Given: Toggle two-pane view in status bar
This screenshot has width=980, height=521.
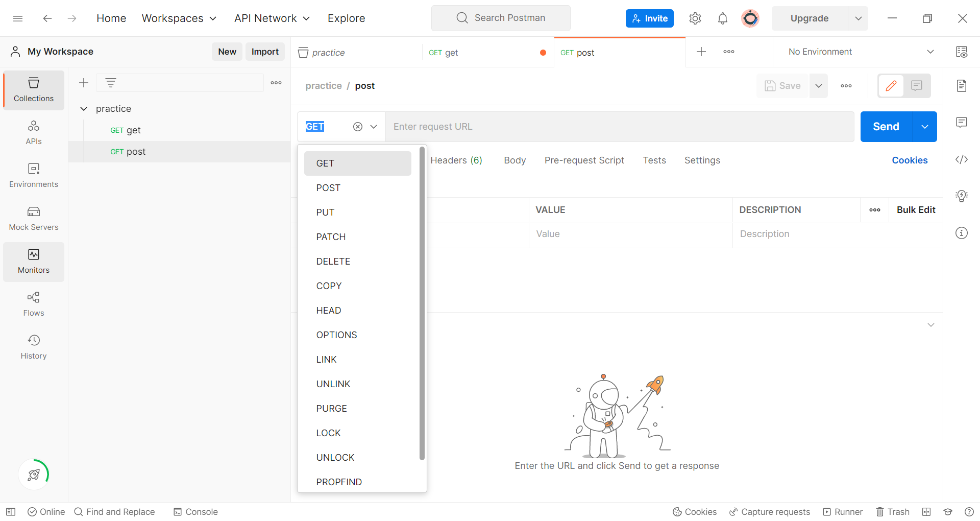Looking at the screenshot, I should [x=926, y=512].
